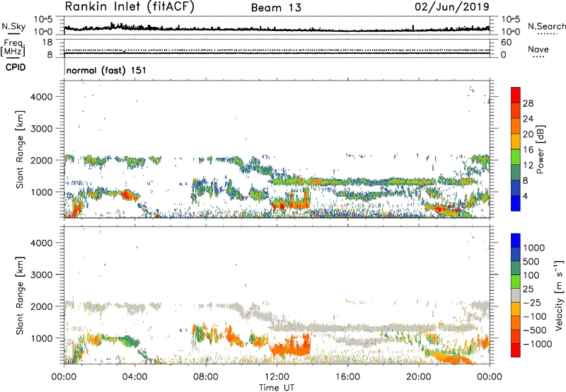
Task: Click the 'N.Sky' legend label
Action: click(x=13, y=26)
